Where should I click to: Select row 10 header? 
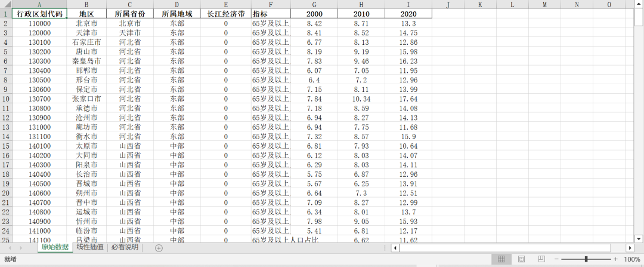coord(5,99)
